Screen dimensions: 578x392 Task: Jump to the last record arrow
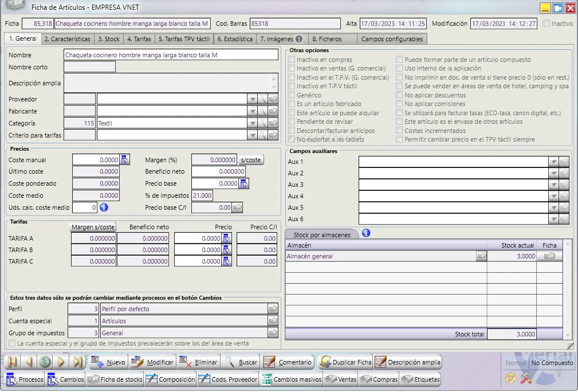pyautogui.click(x=78, y=362)
